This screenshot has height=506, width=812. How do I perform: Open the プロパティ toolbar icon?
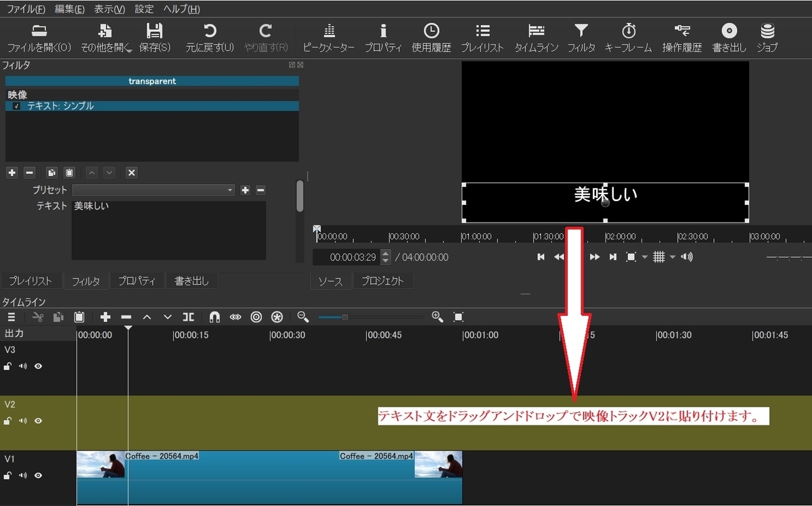coord(383,39)
